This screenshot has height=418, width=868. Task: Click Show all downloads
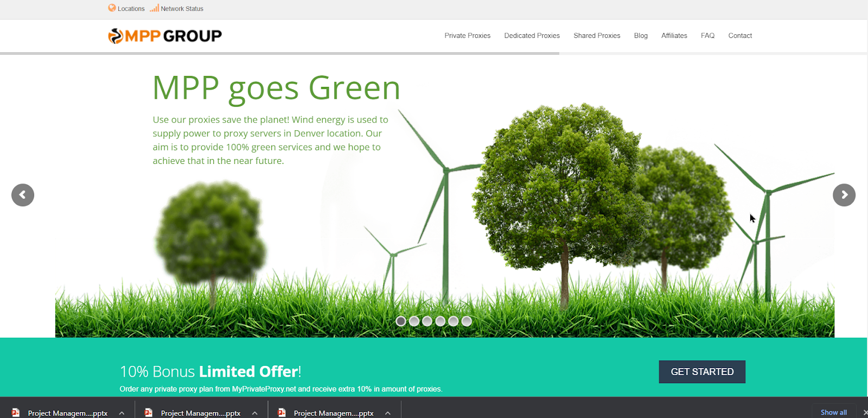tap(834, 412)
